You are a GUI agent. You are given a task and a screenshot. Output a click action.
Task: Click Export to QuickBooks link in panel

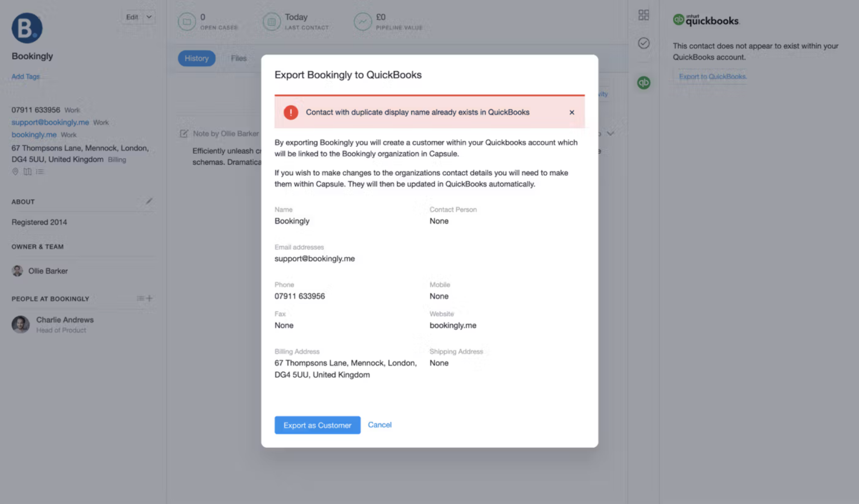pos(712,76)
